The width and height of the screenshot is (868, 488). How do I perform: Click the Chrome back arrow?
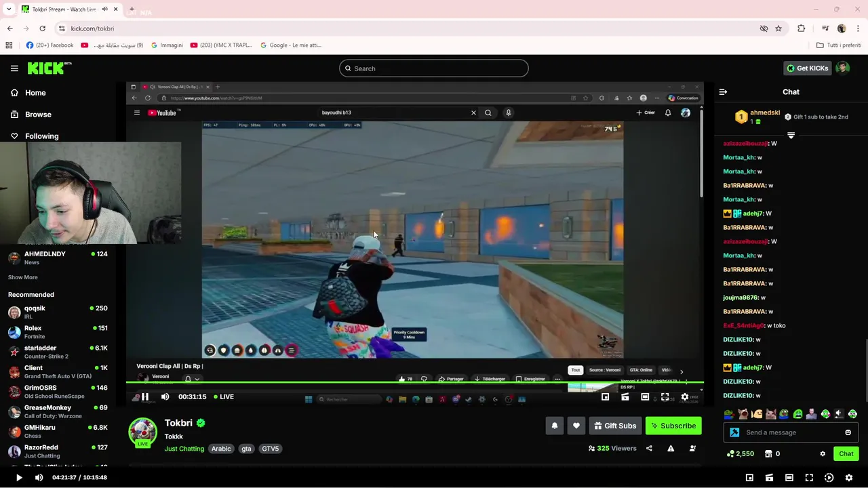[9, 28]
